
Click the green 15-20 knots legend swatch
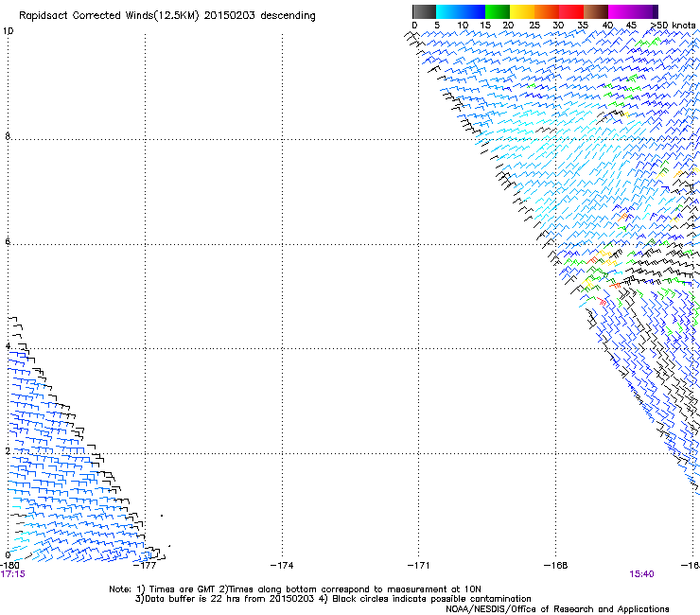(498, 11)
